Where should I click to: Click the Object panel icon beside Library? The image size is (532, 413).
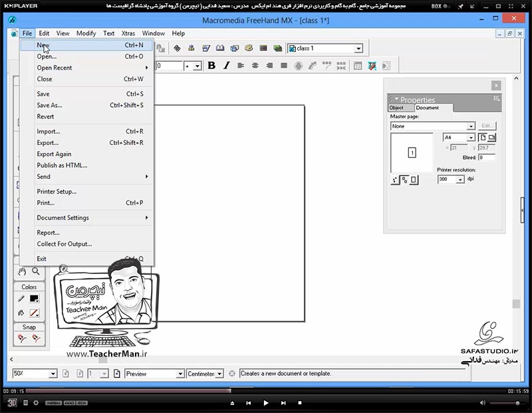(x=235, y=48)
